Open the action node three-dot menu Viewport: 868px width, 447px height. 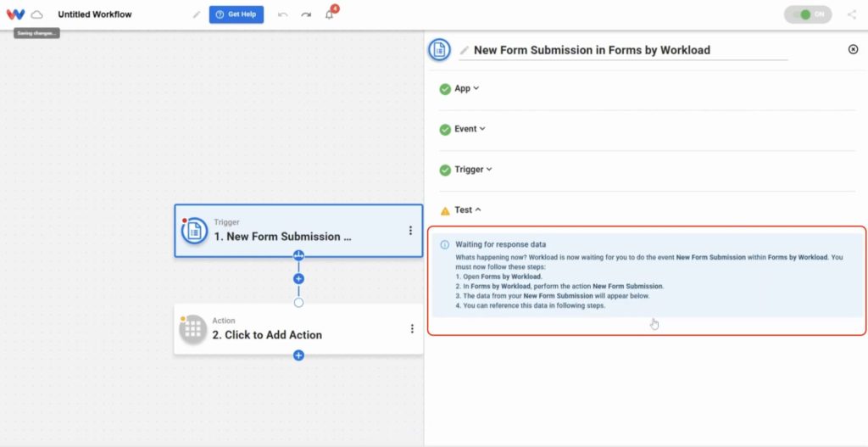point(412,328)
